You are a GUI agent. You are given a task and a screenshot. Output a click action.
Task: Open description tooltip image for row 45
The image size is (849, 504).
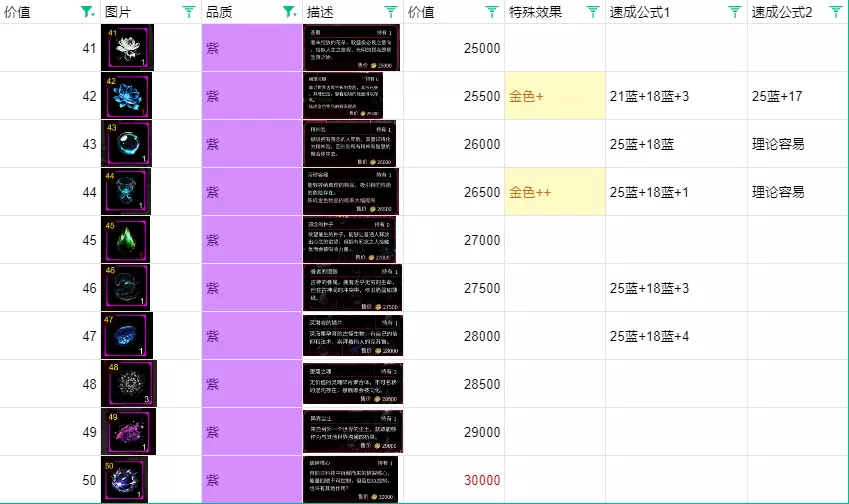pos(349,239)
